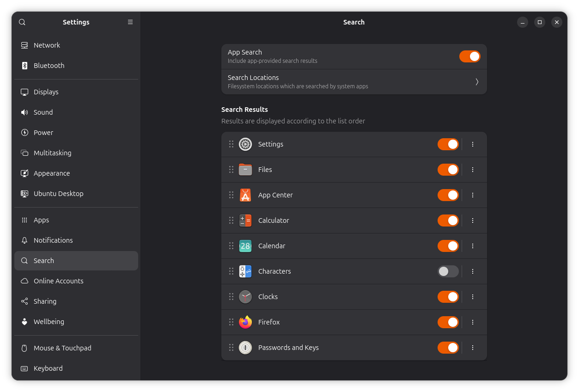Click the Bluetooth sidebar icon
579x392 pixels.
click(24, 66)
